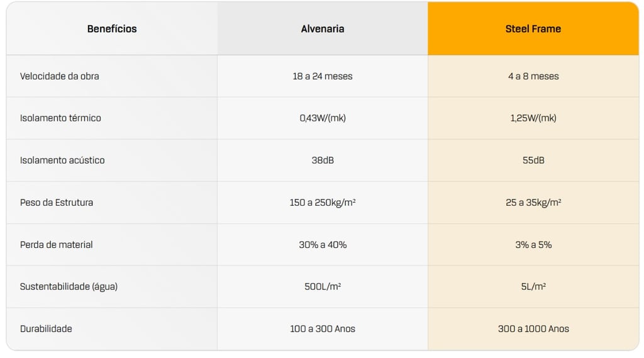This screenshot has height=358, width=644.
Task: Click the Isolamento acústico row label
Action: [x=62, y=160]
